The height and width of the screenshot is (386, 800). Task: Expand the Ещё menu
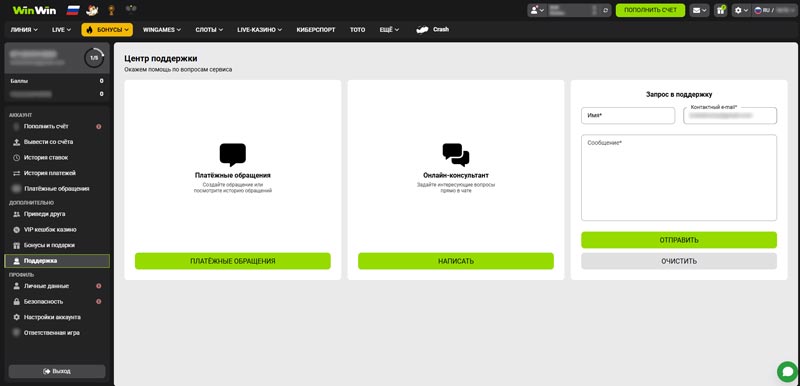[x=390, y=30]
